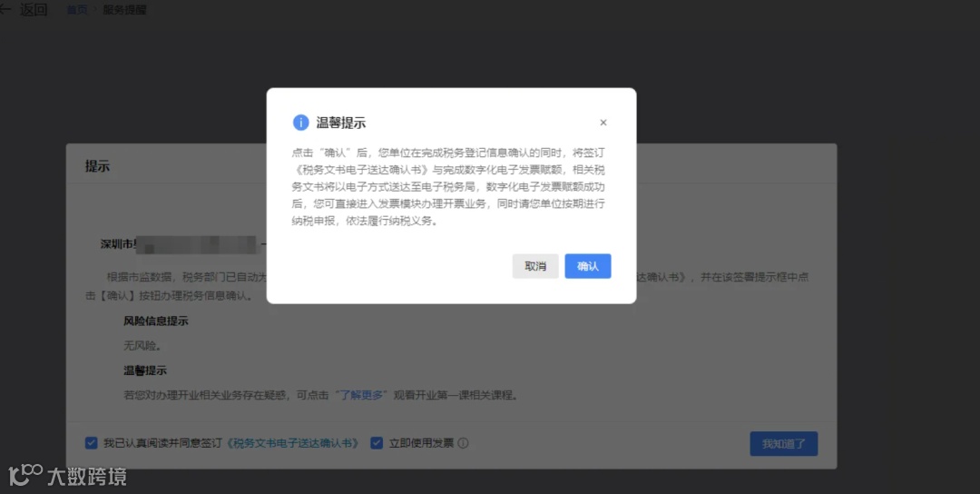
Task: Click the 风险信息提示 heading text
Action: (x=156, y=321)
